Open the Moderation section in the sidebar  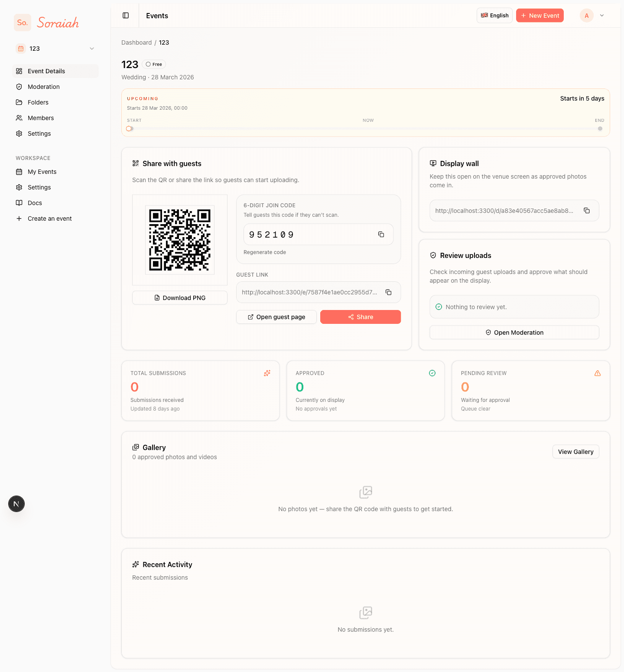pyautogui.click(x=43, y=87)
